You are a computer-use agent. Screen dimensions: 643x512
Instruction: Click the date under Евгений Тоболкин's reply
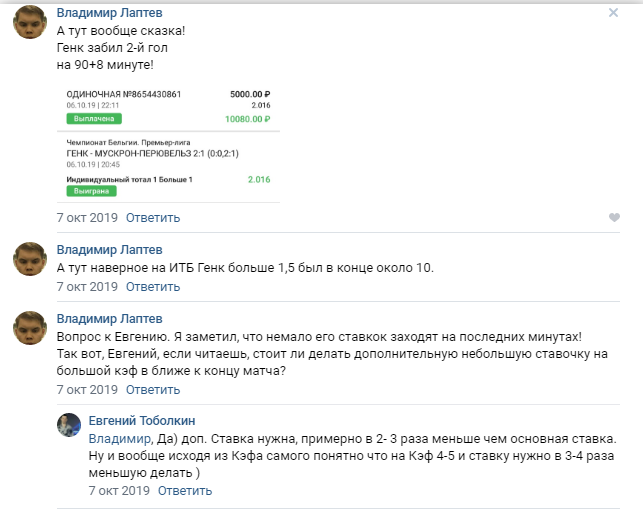tap(119, 491)
